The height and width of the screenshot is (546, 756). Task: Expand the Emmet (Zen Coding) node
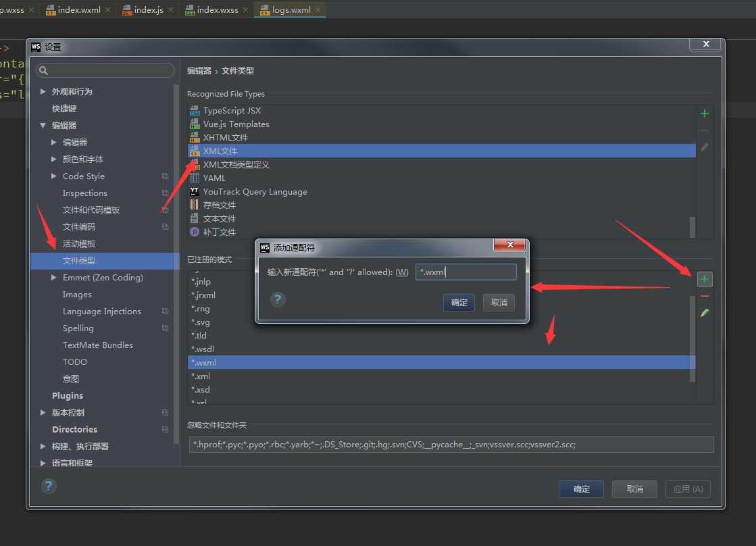pyautogui.click(x=53, y=277)
